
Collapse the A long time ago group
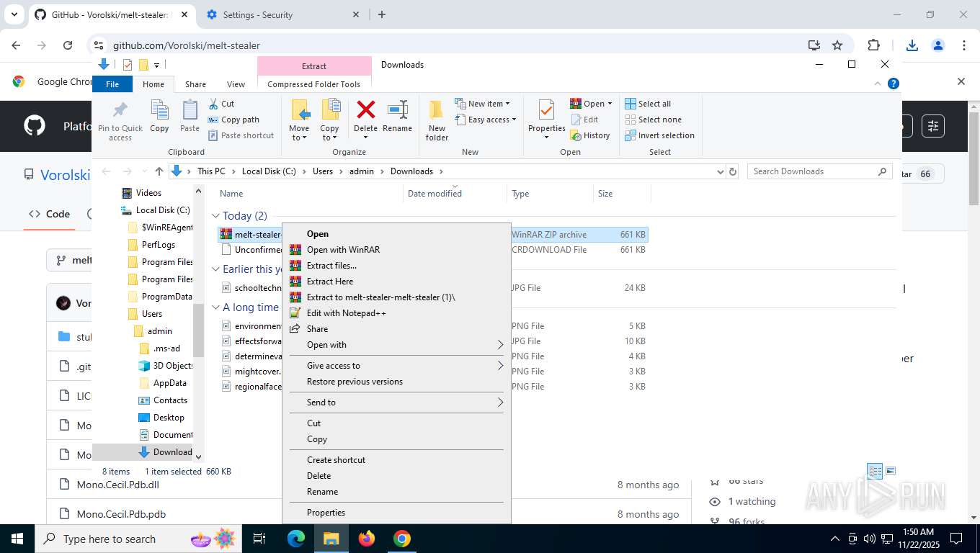click(216, 307)
